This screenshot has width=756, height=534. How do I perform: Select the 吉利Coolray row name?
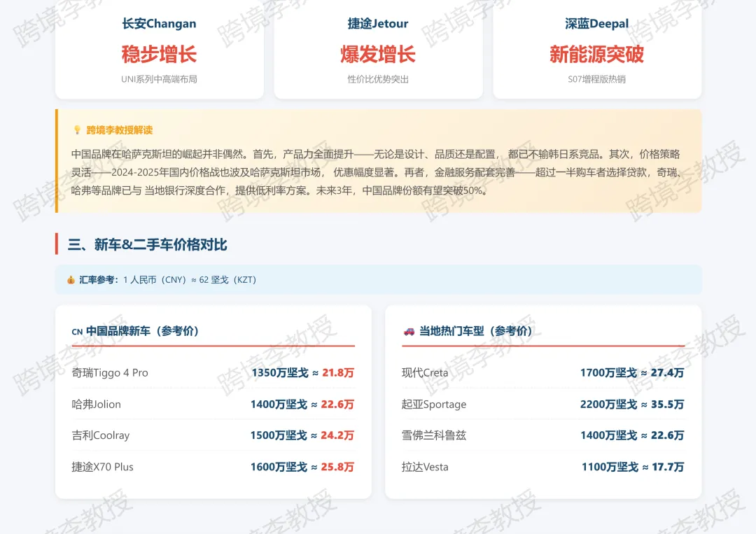click(x=101, y=435)
